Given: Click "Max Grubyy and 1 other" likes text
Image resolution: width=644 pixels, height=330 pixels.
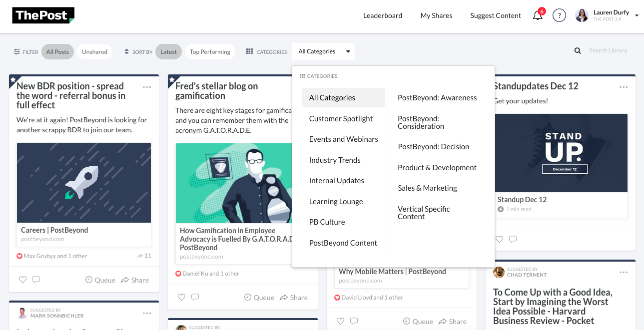Looking at the screenshot, I should tap(55, 256).
